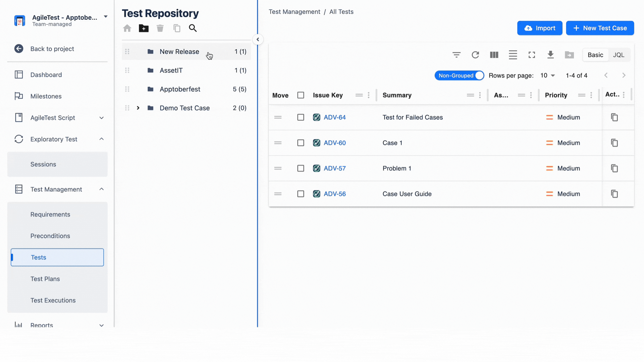644x362 pixels.
Task: Copy the ADV-64 test case
Action: 614,117
